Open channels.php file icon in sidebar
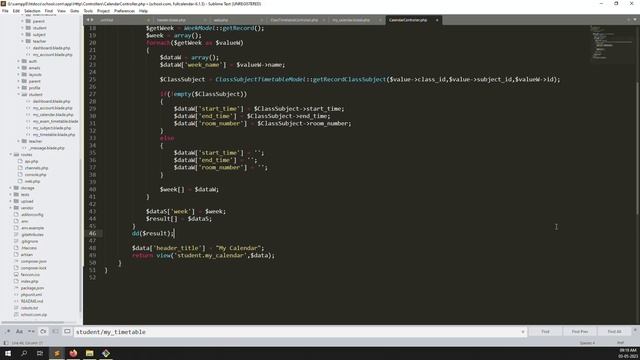This screenshot has width=640, height=360. coord(20,168)
